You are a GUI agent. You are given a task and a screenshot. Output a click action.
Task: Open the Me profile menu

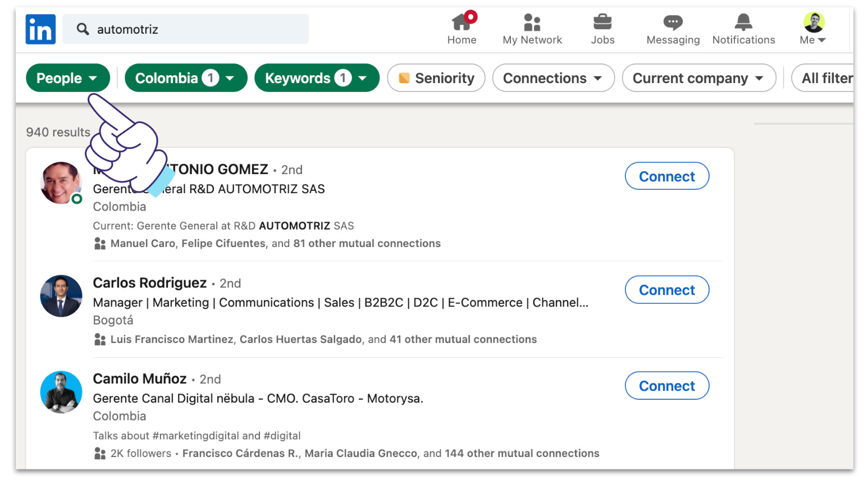pyautogui.click(x=813, y=29)
